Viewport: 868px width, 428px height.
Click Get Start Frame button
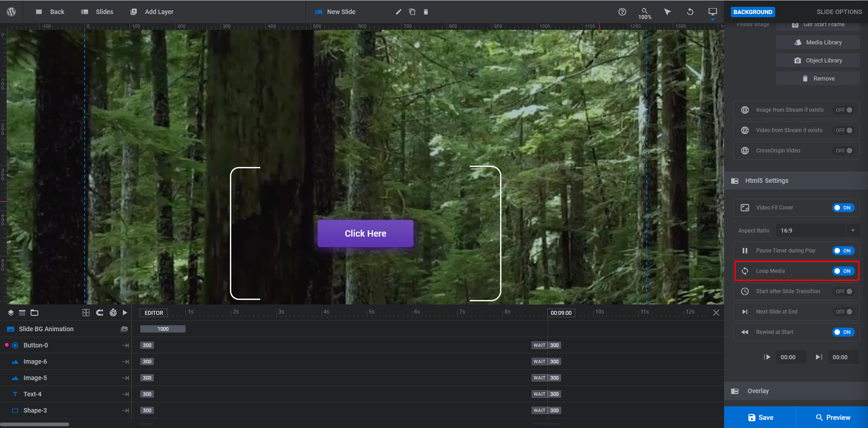point(818,26)
